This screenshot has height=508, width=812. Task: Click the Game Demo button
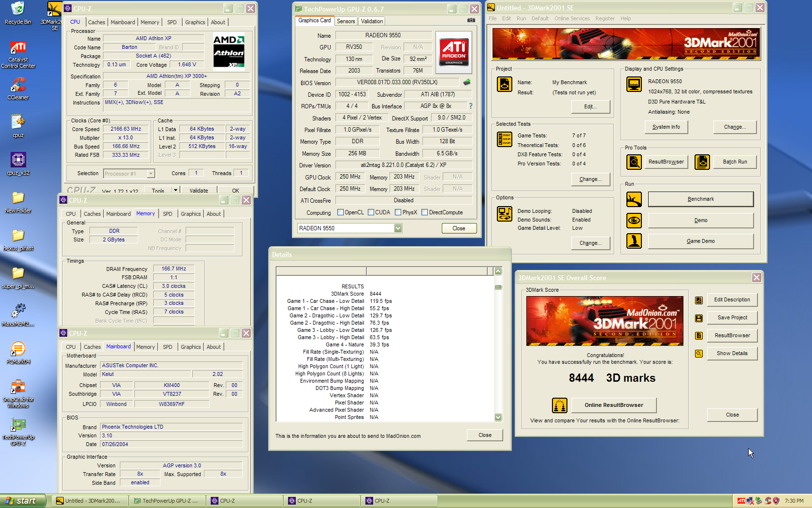(700, 241)
